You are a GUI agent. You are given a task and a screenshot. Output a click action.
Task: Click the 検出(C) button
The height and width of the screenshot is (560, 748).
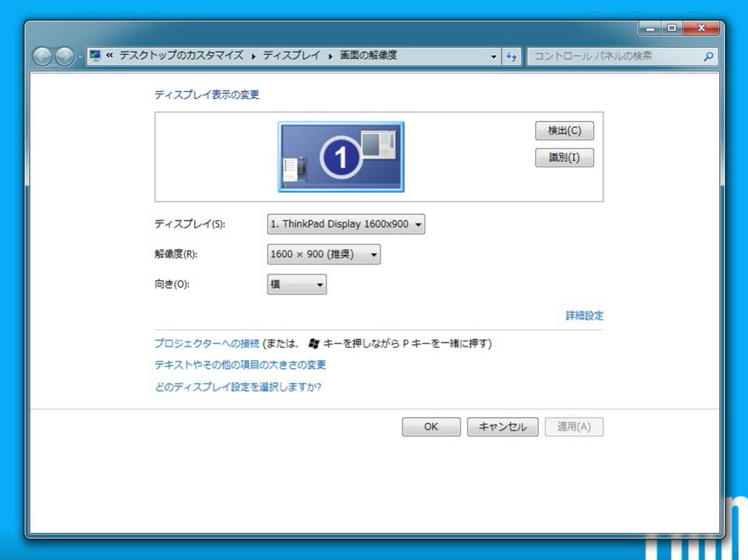point(565,131)
